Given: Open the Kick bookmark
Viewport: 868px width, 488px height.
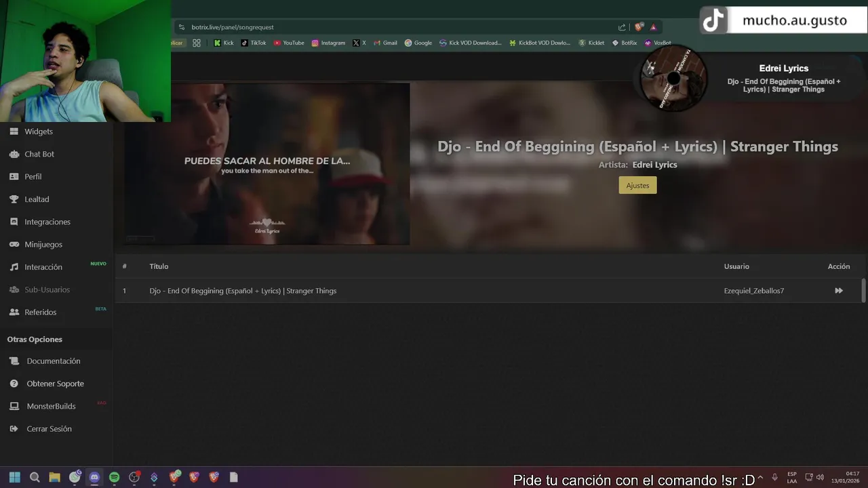Looking at the screenshot, I should pyautogui.click(x=224, y=43).
